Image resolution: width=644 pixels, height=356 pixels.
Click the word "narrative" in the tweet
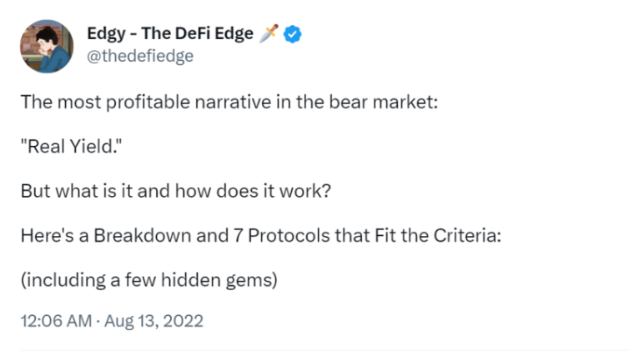coord(233,102)
